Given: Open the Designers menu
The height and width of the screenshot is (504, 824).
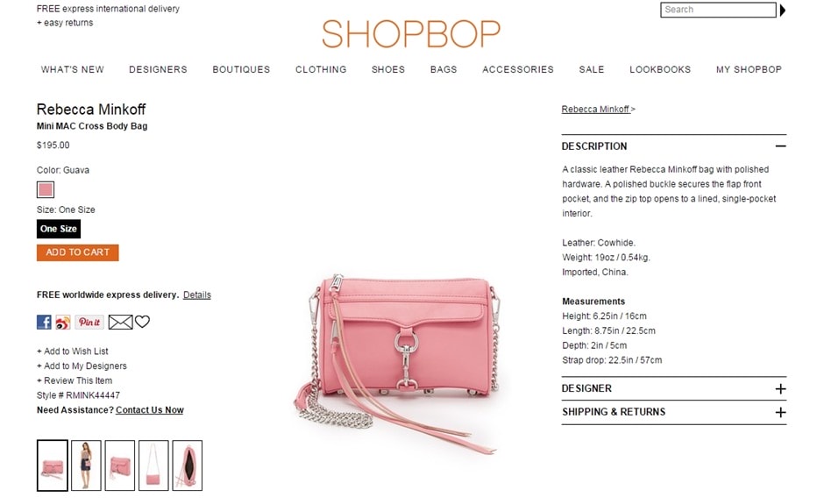Looking at the screenshot, I should tap(158, 69).
